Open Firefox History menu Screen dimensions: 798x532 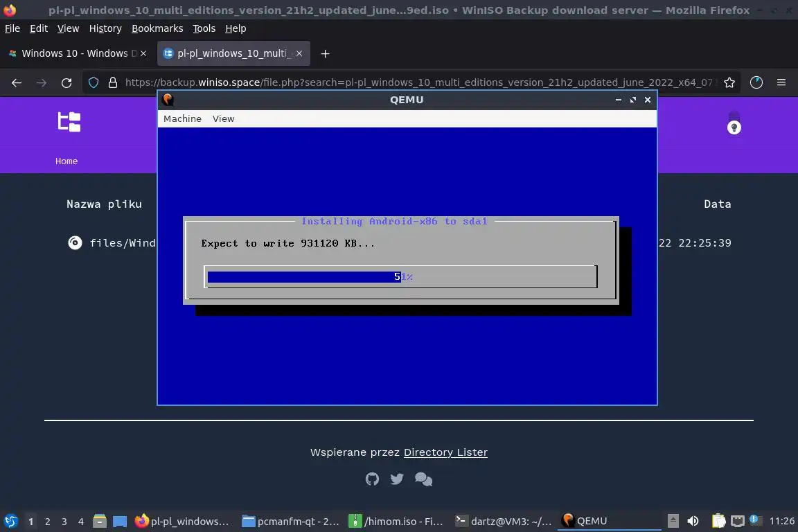tap(105, 28)
